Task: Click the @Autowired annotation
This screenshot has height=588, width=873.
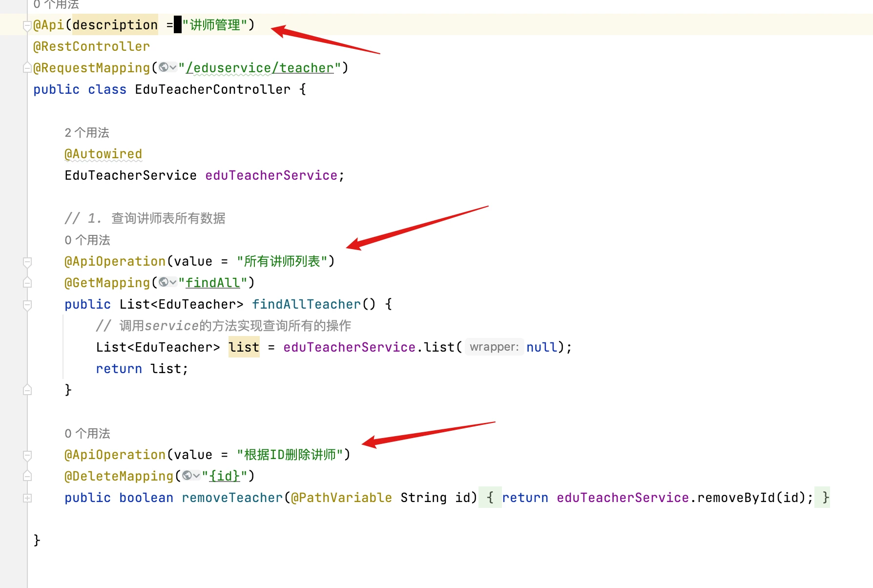Action: click(x=104, y=154)
